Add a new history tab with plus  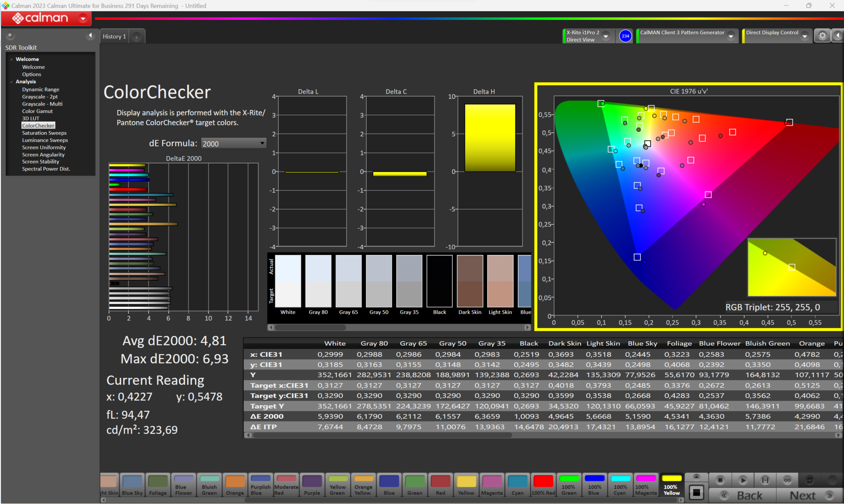(136, 37)
